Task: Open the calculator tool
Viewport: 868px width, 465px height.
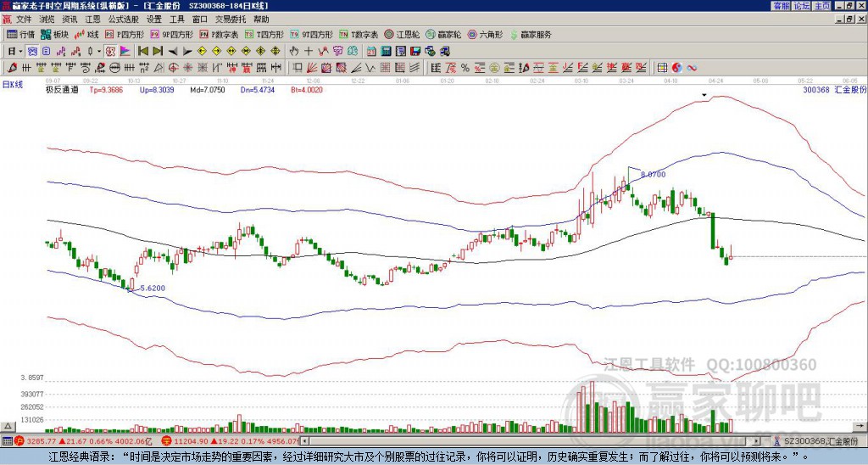Action: click(x=386, y=52)
